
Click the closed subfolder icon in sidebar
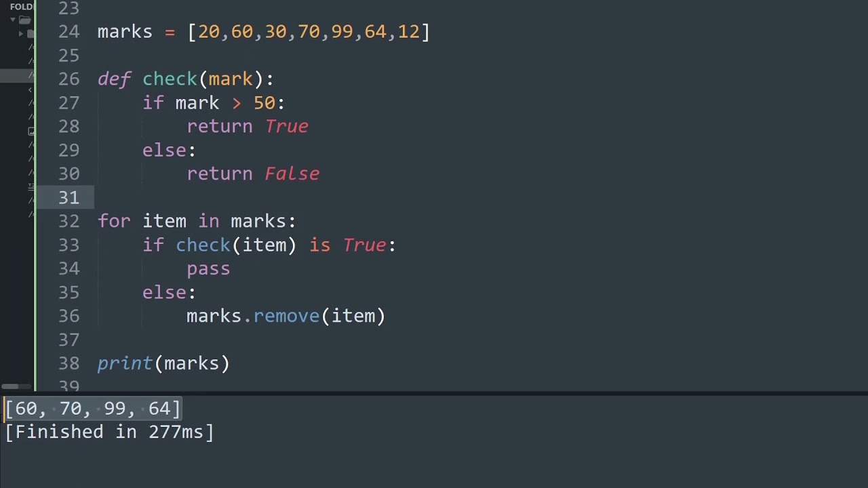pos(31,33)
